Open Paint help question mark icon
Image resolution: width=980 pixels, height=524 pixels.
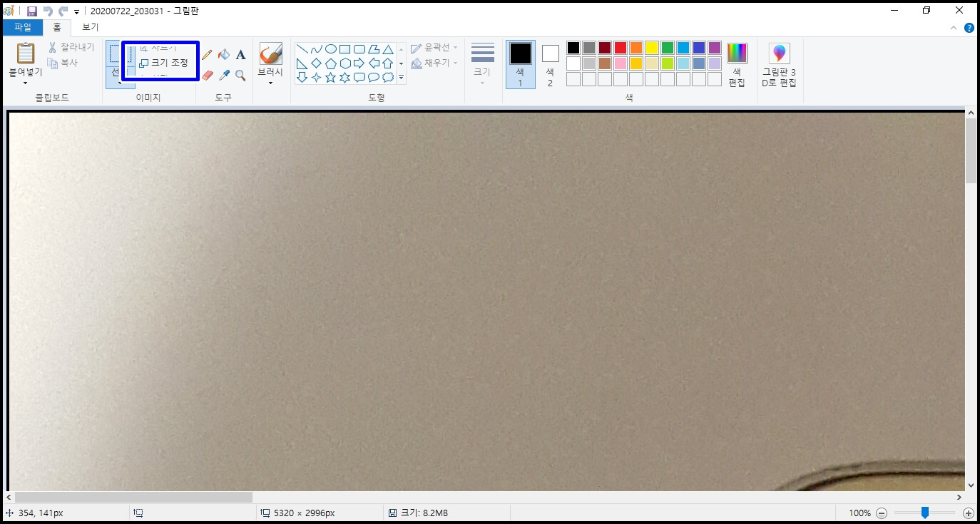969,28
